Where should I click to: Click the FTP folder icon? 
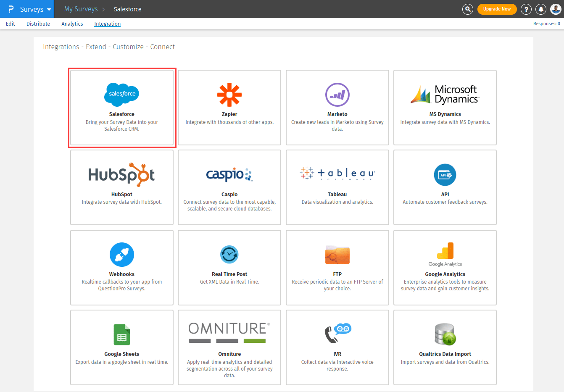click(x=337, y=255)
